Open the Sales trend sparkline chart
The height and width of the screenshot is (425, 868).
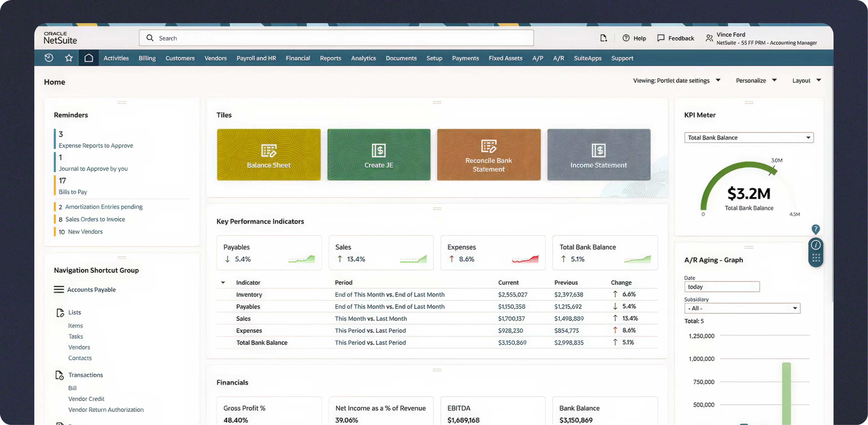pos(413,259)
